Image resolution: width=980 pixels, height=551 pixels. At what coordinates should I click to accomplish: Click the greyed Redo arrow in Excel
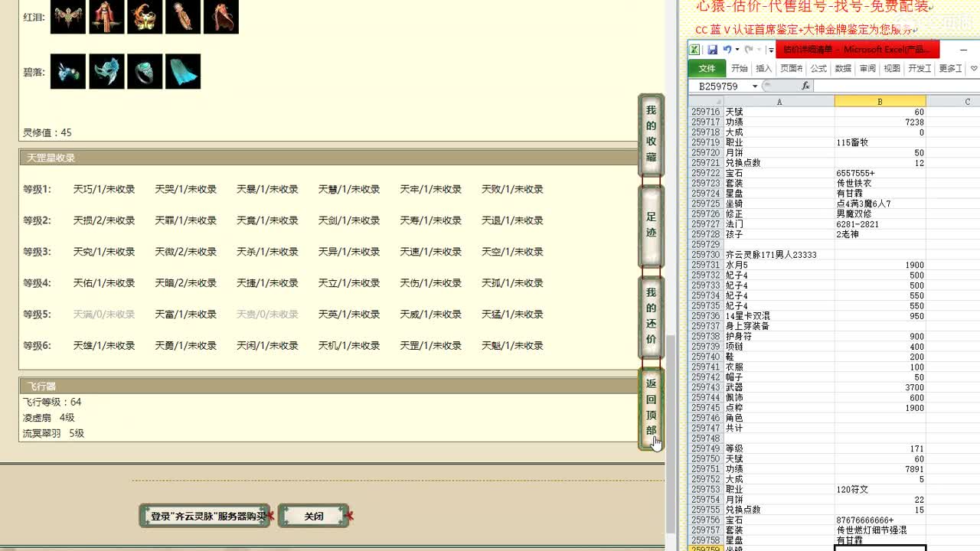(749, 50)
